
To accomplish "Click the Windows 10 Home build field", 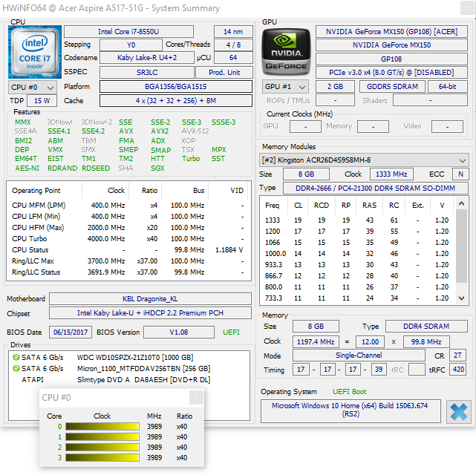I will click(351, 411).
